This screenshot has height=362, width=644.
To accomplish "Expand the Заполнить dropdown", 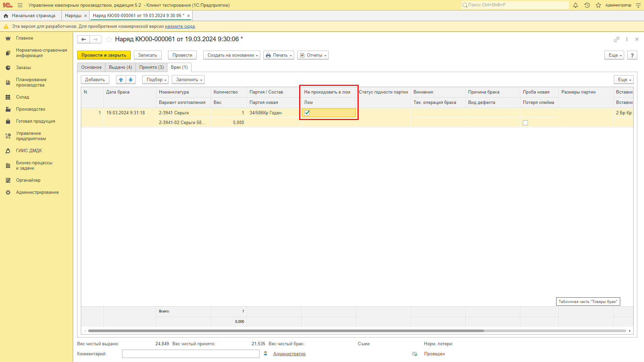I will (x=188, y=80).
